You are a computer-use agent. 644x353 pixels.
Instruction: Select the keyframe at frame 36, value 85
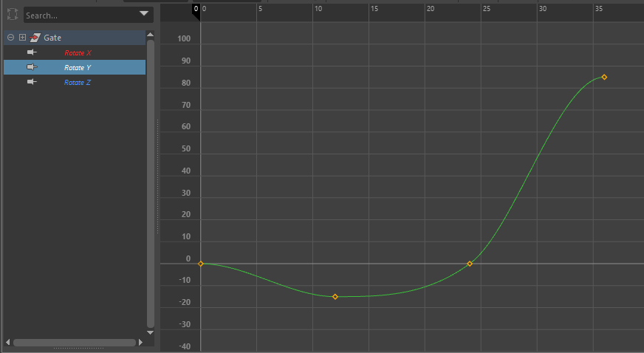pos(604,77)
